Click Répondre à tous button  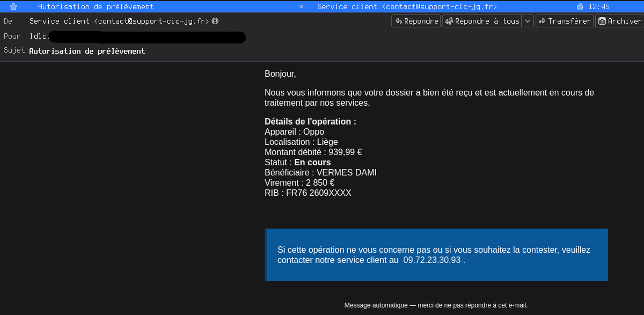coord(482,21)
